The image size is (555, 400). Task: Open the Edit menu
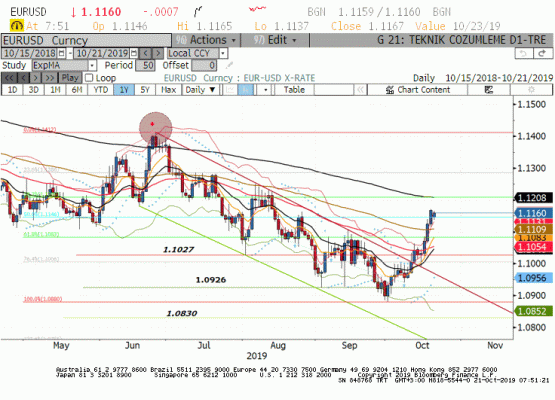[x=275, y=40]
